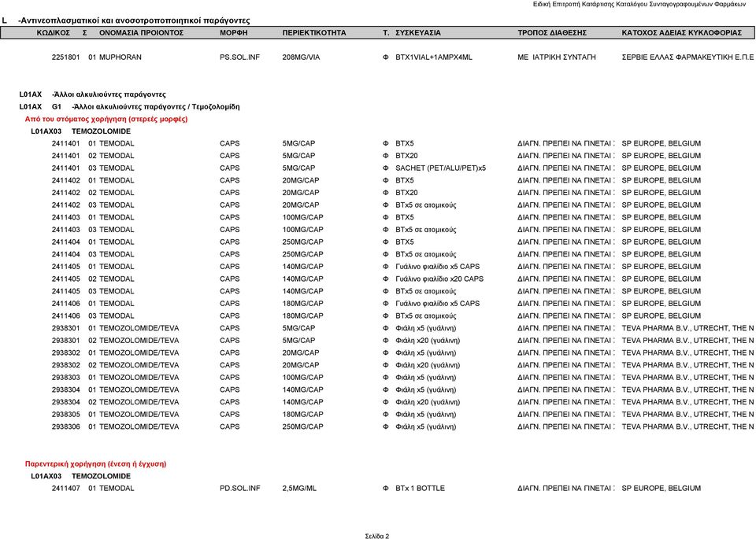Viewport: 756px width, 539px height.
Task: Select the Ειδική Επιτροπή Κατάρτισης Καταλόγου page header
Action: click(x=639, y=5)
